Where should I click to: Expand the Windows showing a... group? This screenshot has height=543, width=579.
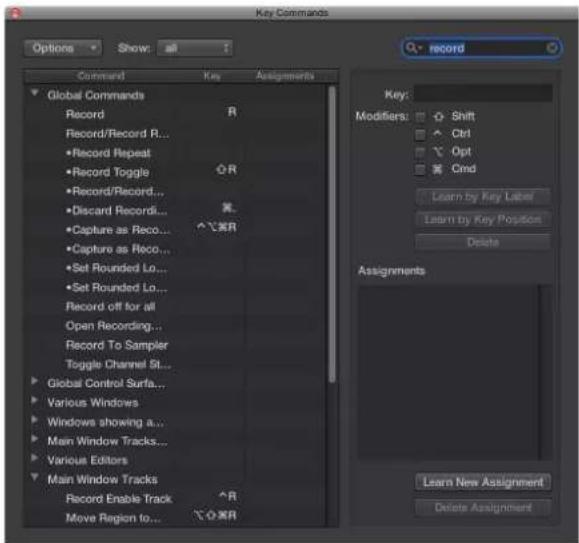(34, 419)
